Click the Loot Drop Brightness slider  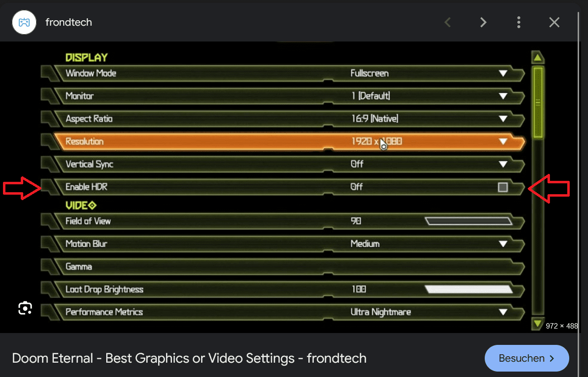pyautogui.click(x=469, y=289)
